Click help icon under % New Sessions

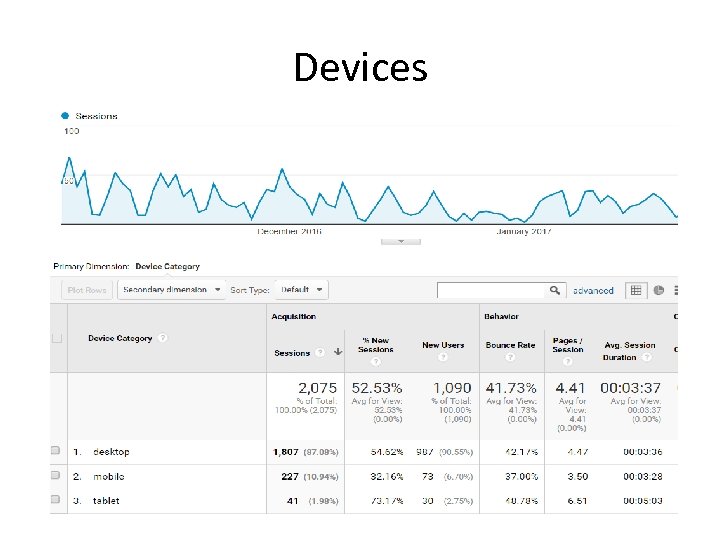(x=375, y=362)
